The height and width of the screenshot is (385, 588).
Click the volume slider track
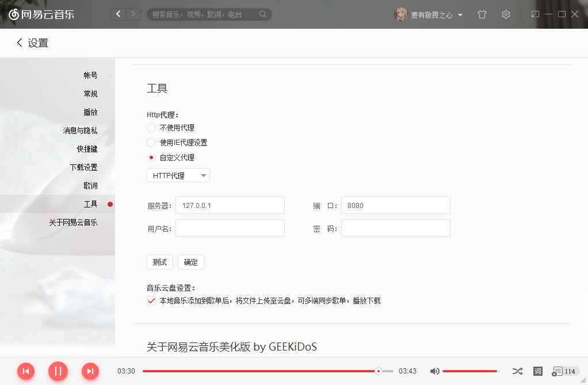coord(469,371)
